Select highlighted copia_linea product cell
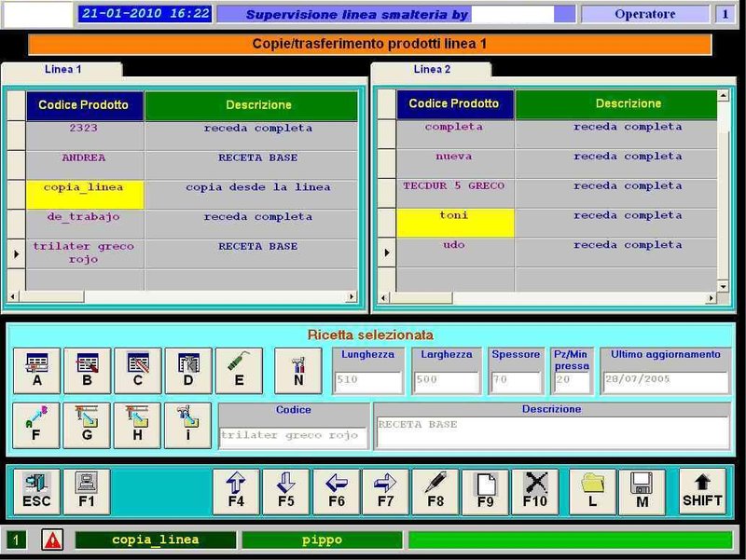Viewport: 746px width, 560px height. [x=85, y=195]
